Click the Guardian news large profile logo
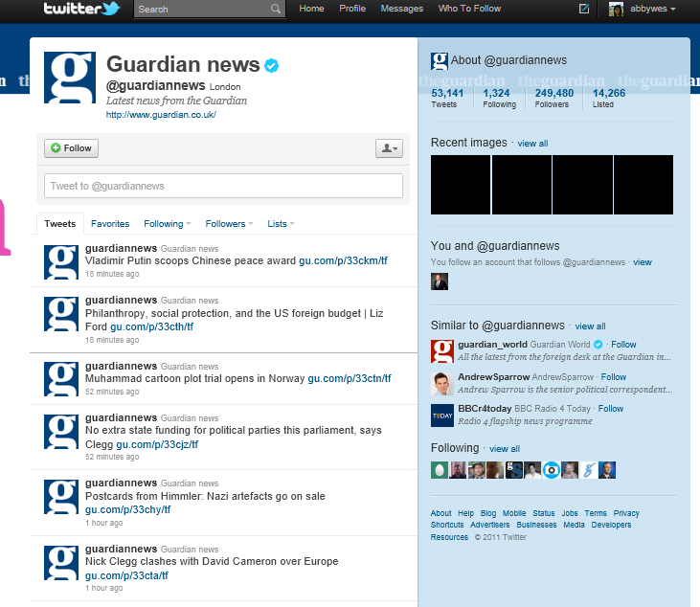Image resolution: width=700 pixels, height=607 pixels. 70,78
